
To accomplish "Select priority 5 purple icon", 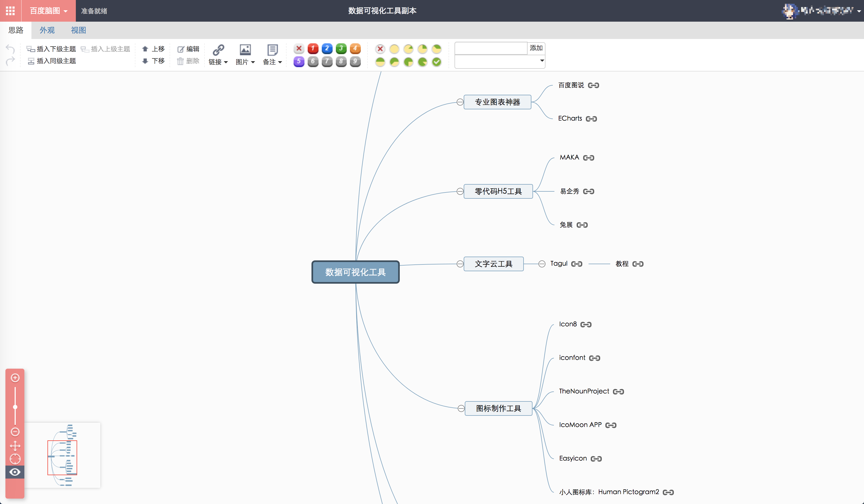I will [299, 62].
